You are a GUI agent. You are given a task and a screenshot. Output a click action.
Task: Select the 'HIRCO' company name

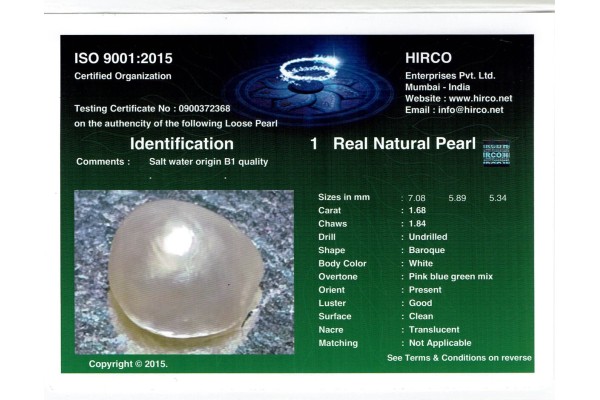[x=428, y=58]
